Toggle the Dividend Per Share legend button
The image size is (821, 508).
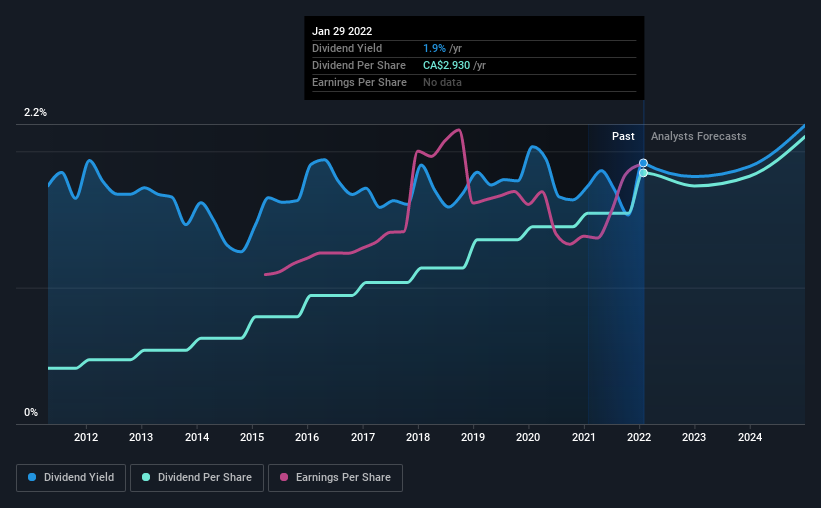[x=197, y=478]
